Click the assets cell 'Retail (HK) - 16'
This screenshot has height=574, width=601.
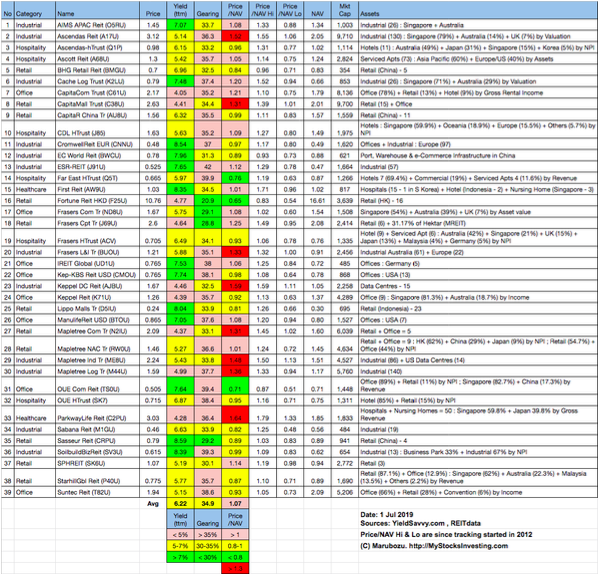point(478,201)
